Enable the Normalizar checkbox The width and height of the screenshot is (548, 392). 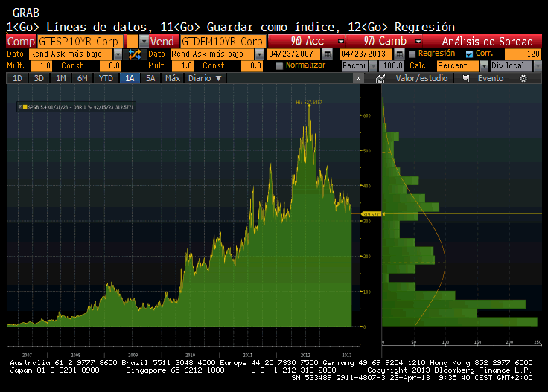coord(280,66)
